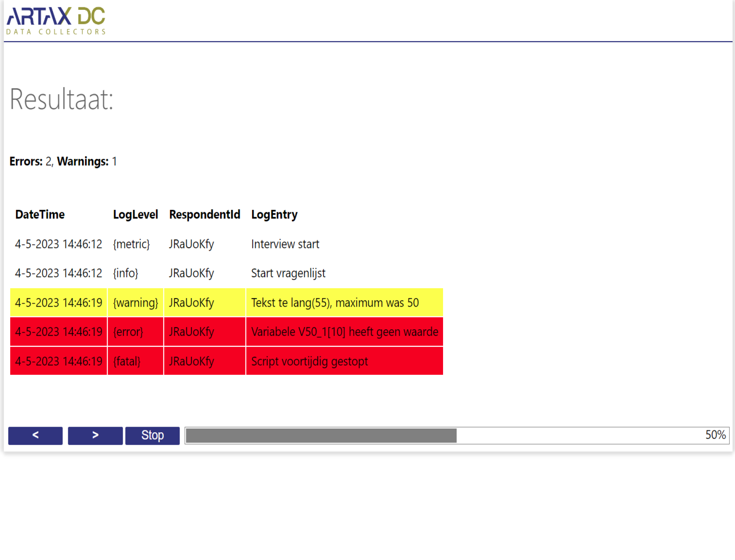Screen dimensions: 735x560
Task: Select the DateTime column header
Action: 40,215
